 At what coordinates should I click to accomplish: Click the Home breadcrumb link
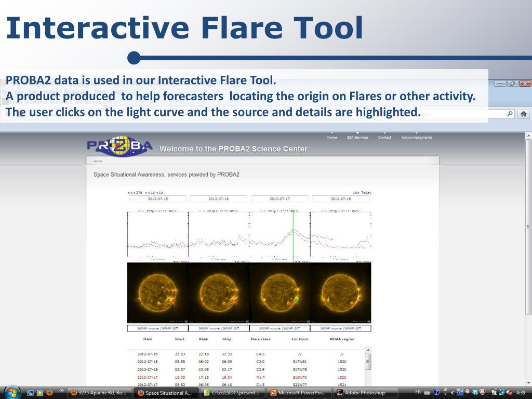pos(97,161)
